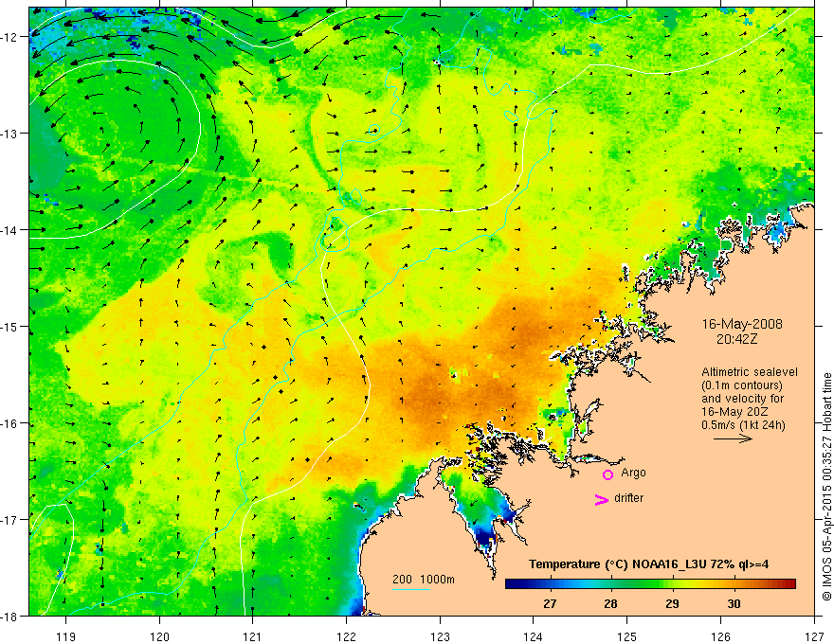Click the longitude label 120
Image resolution: width=834 pixels, height=644 pixels.
(x=159, y=636)
